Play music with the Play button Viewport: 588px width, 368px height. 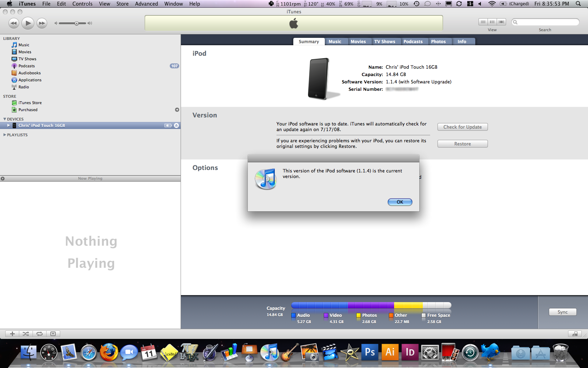(x=28, y=23)
